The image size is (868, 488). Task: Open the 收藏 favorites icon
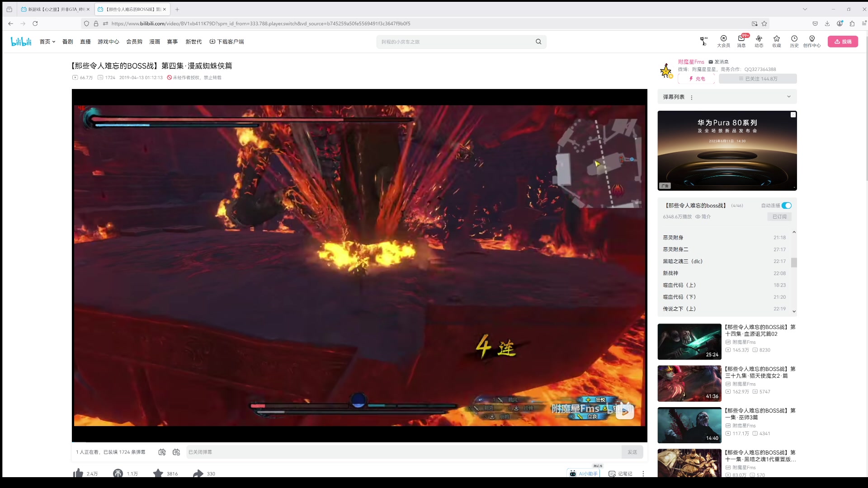(x=777, y=41)
